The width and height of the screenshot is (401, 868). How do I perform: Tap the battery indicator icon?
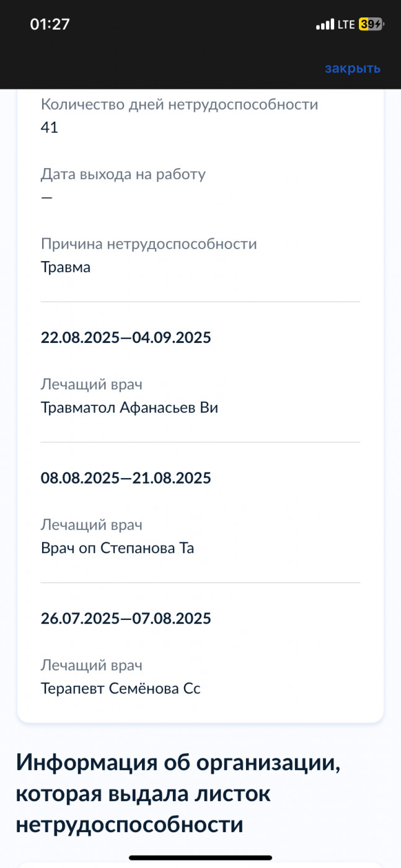371,25
